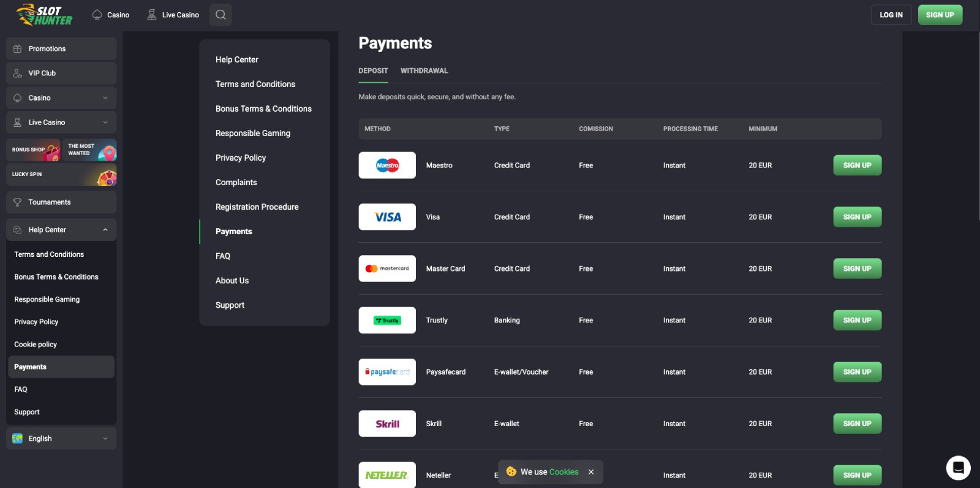Click the Paysafecard payment logo
The image size is (980, 488).
point(387,372)
